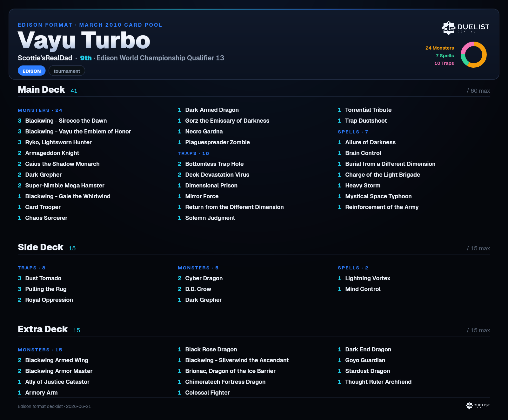Select the tournament tag pill

67,71
